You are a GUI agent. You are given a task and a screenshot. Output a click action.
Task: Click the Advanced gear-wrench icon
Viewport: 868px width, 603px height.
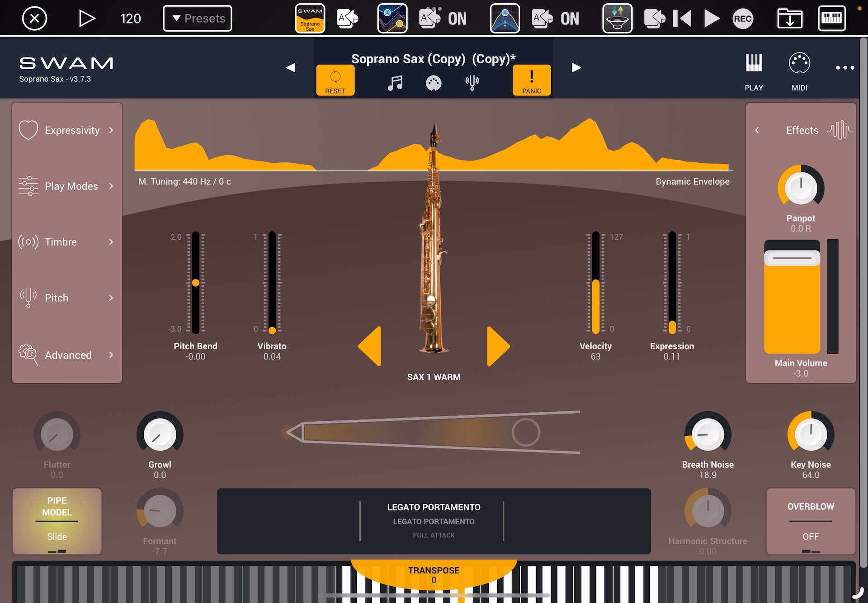click(28, 354)
